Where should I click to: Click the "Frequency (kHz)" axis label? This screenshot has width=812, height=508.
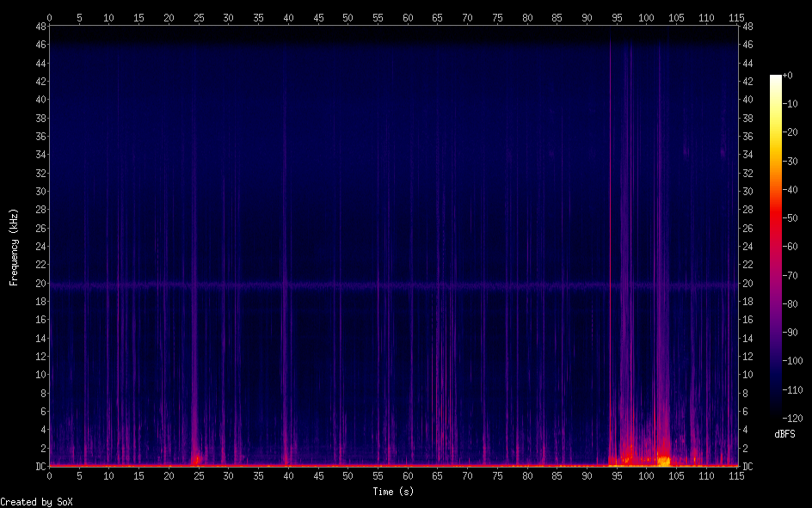pyautogui.click(x=14, y=247)
